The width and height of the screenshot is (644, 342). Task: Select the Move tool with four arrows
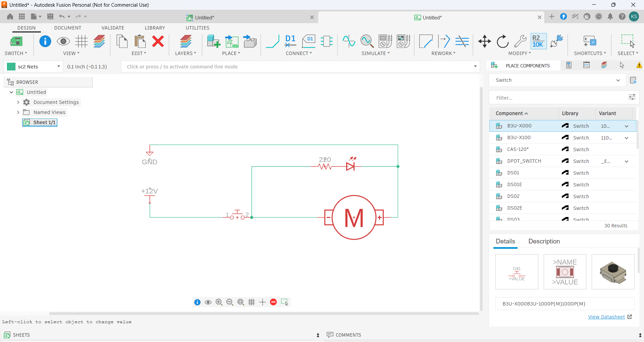pyautogui.click(x=485, y=41)
